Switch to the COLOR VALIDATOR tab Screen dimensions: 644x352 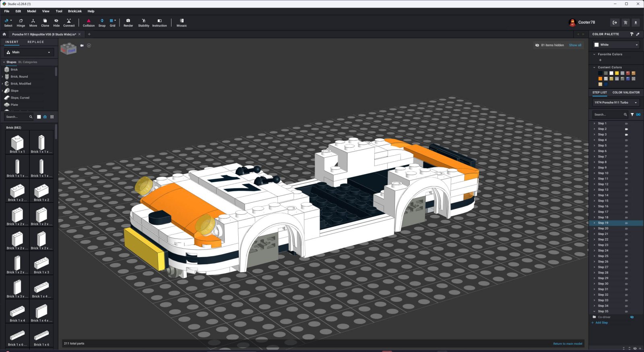(x=626, y=93)
